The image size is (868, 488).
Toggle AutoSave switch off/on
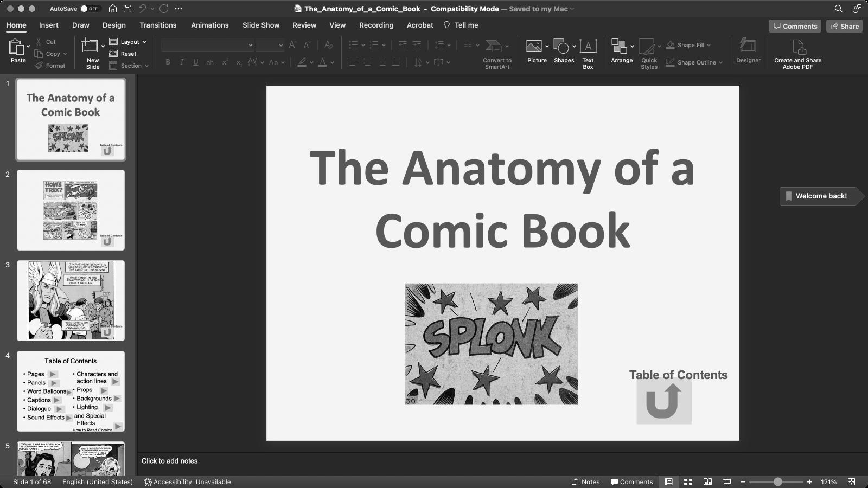[x=90, y=9]
